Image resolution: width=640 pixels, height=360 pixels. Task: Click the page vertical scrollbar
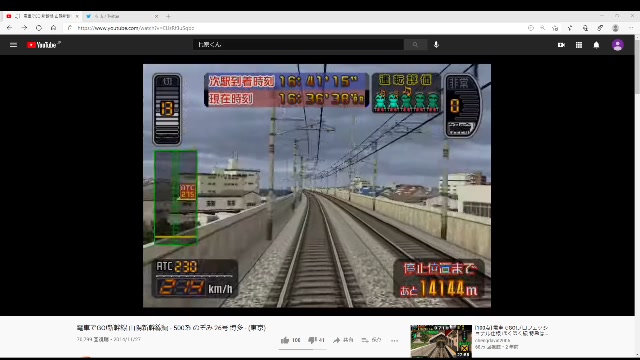pos(637,195)
